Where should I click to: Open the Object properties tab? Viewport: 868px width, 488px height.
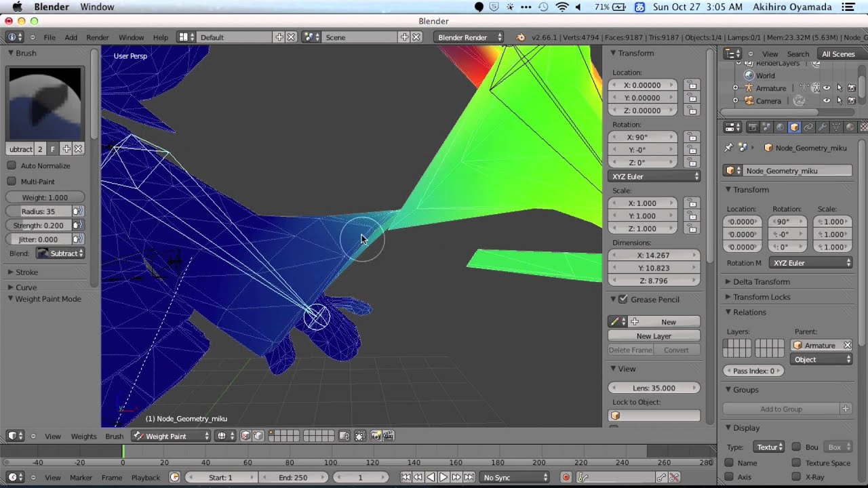click(x=794, y=127)
